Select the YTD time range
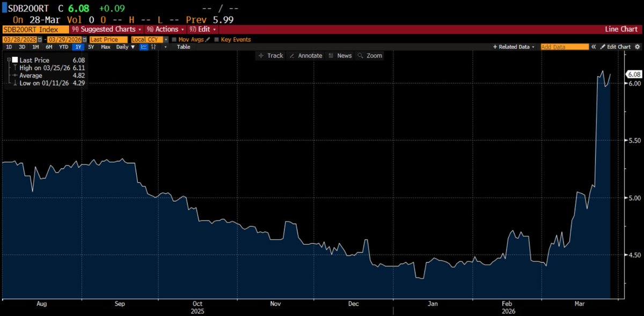The height and width of the screenshot is (316, 644). (x=63, y=47)
